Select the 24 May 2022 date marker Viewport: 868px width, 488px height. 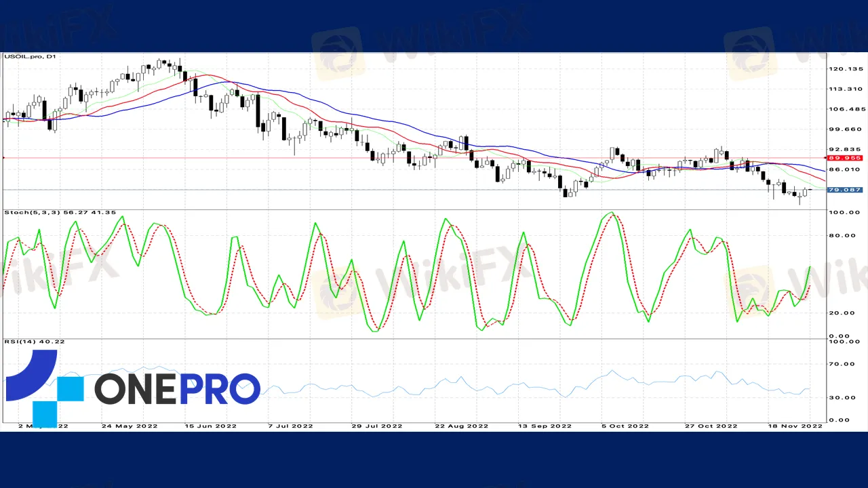[x=130, y=426]
